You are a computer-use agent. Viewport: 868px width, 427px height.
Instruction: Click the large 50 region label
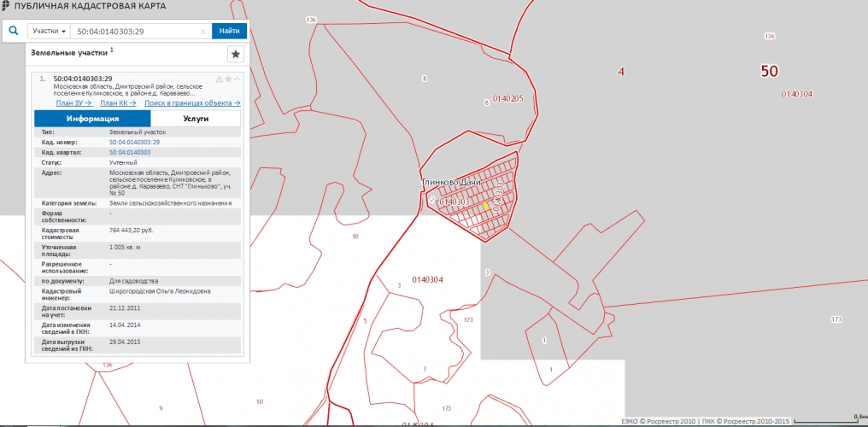tap(769, 71)
